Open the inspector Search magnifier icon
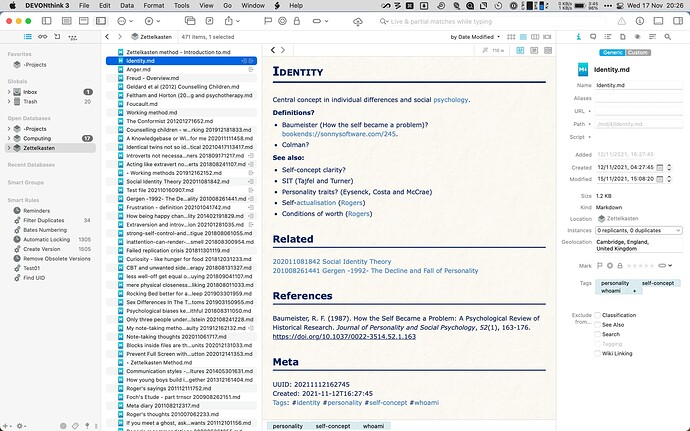The image size is (690, 431). pos(668,37)
